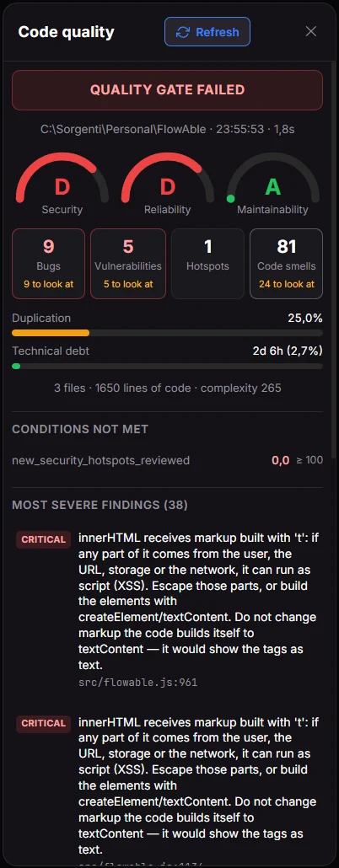Click the panel's vertical scrollbar
This screenshot has width=339, height=868.
tap(334, 260)
